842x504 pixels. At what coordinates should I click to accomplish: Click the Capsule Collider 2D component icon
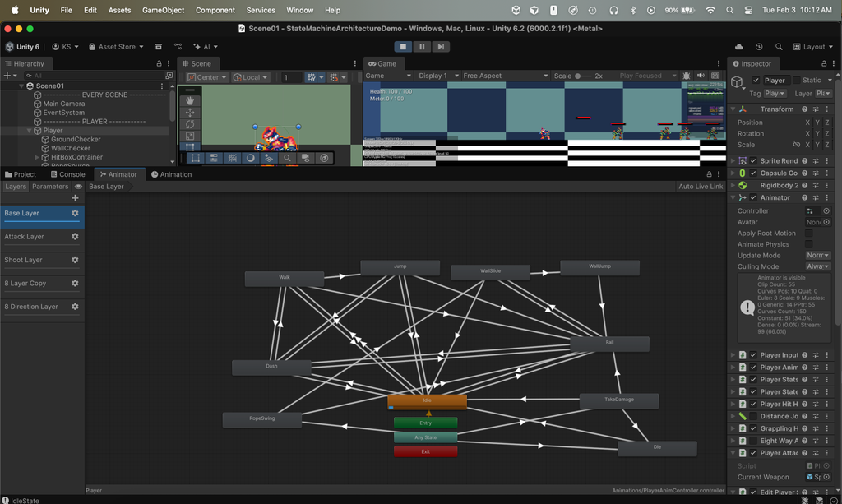[x=742, y=173]
